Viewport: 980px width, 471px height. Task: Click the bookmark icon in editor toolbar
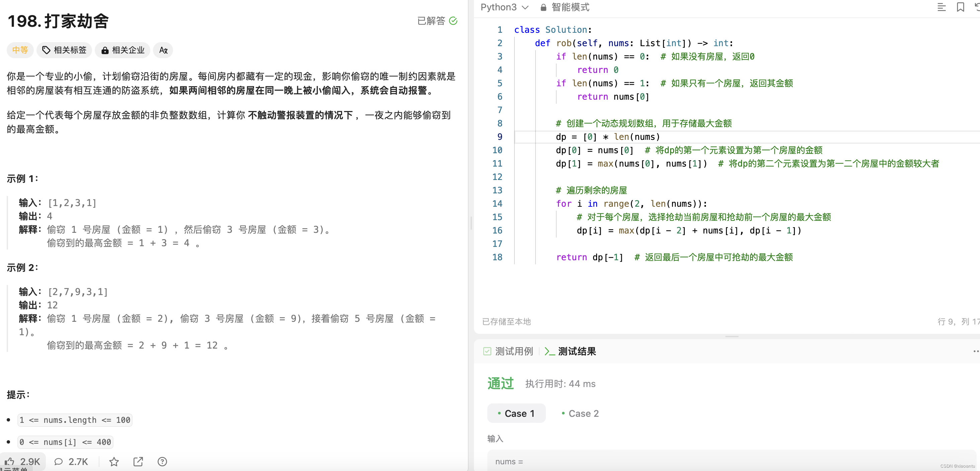coord(960,7)
